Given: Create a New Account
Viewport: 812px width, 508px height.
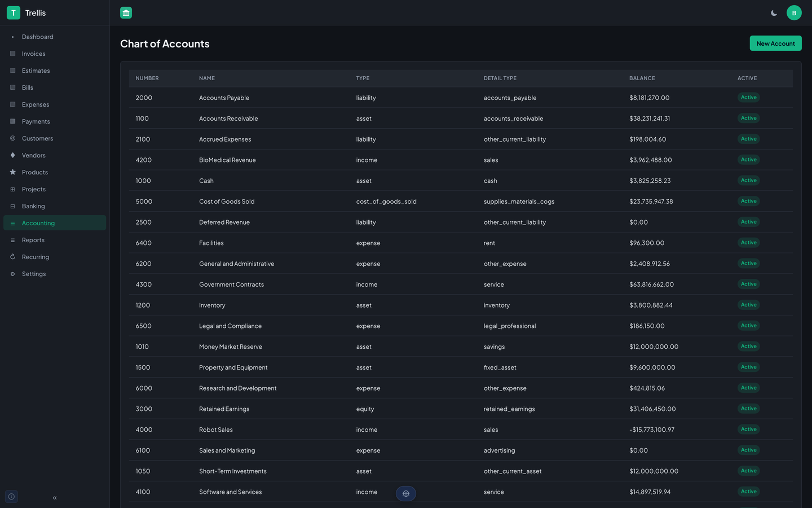Looking at the screenshot, I should tap(775, 43).
